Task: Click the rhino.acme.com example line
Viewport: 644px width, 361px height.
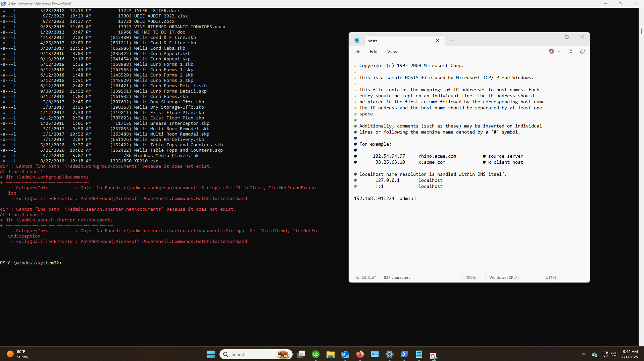Action: [x=438, y=156]
